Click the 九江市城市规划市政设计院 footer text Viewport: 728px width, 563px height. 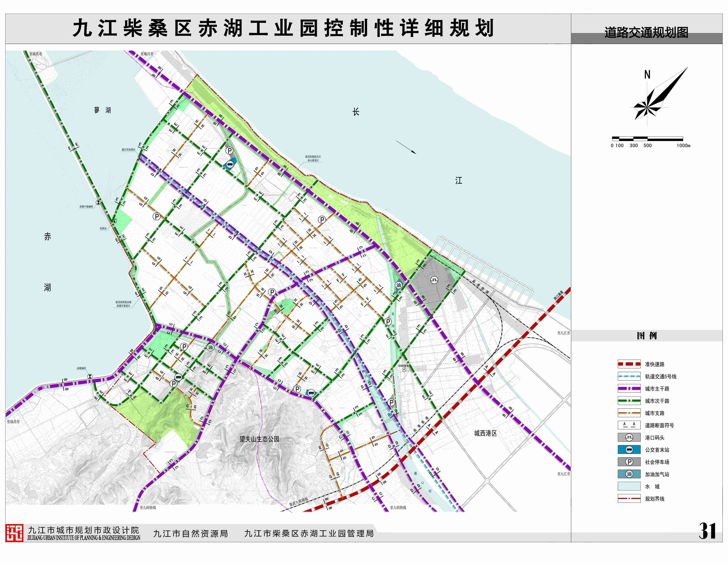[83, 530]
